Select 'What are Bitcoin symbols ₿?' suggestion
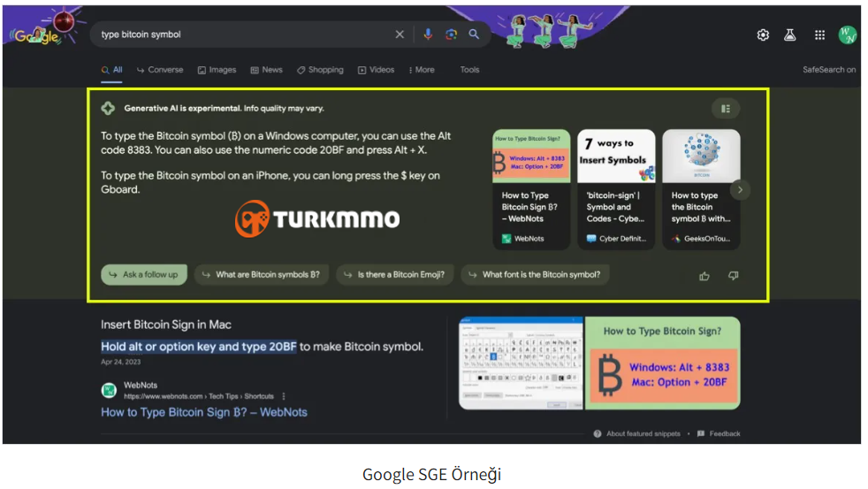868x489 pixels. [262, 275]
